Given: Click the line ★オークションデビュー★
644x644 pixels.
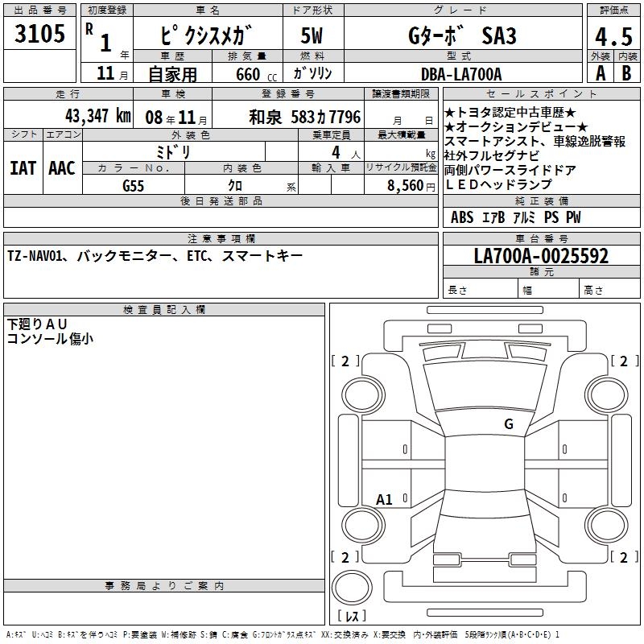Looking at the screenshot, I should tap(516, 126).
